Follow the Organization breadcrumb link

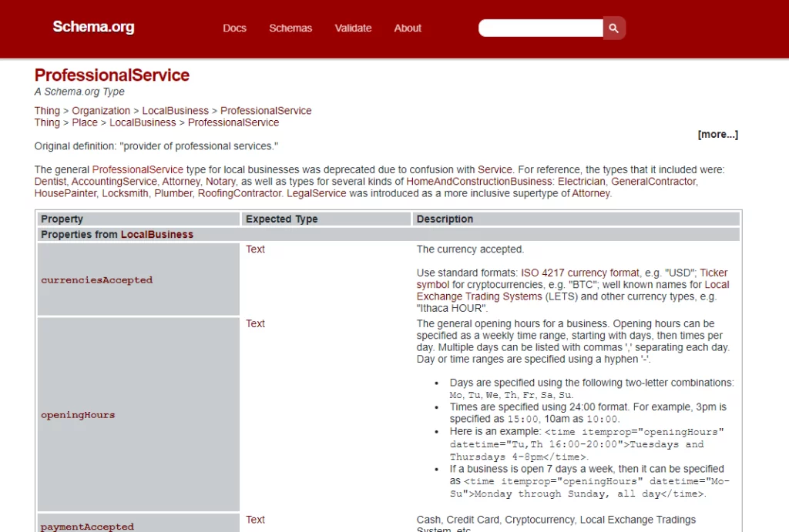[x=101, y=111]
